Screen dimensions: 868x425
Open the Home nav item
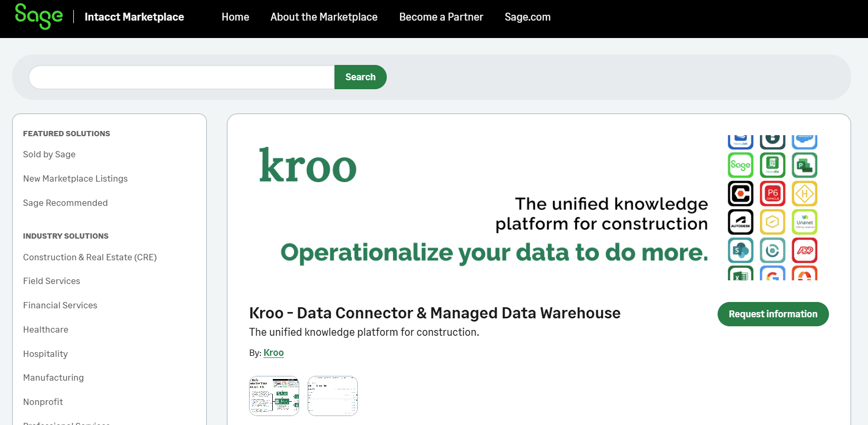coord(235,17)
